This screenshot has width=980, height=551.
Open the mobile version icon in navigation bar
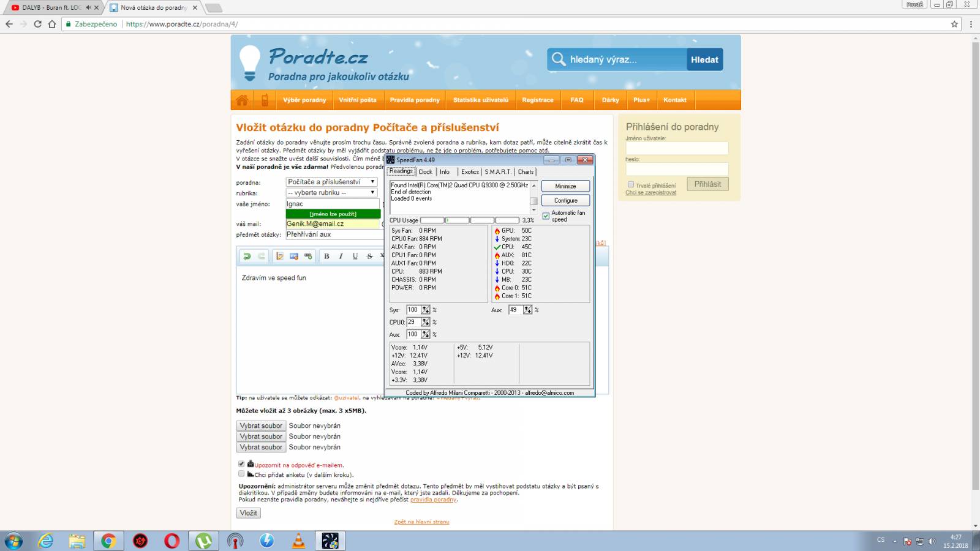(265, 100)
